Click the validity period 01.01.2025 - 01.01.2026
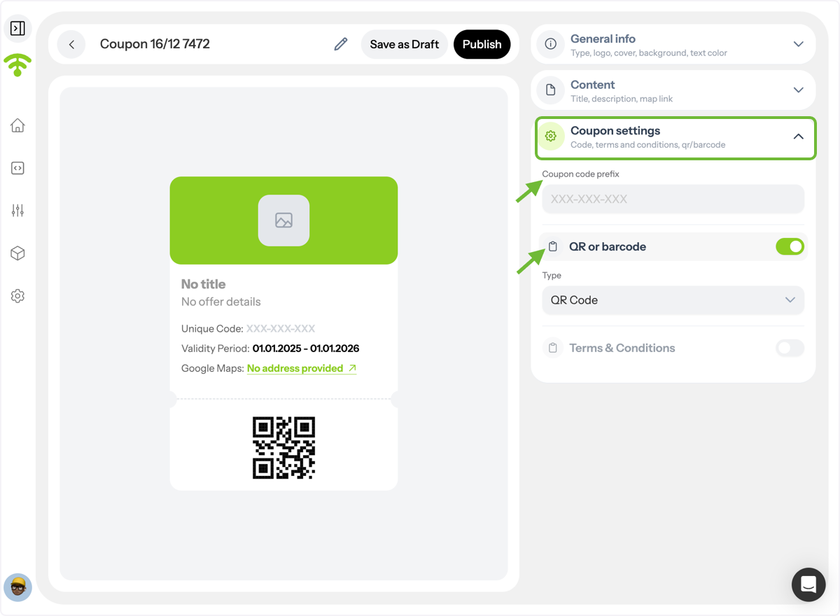Viewport: 840px width, 616px height. pos(306,348)
